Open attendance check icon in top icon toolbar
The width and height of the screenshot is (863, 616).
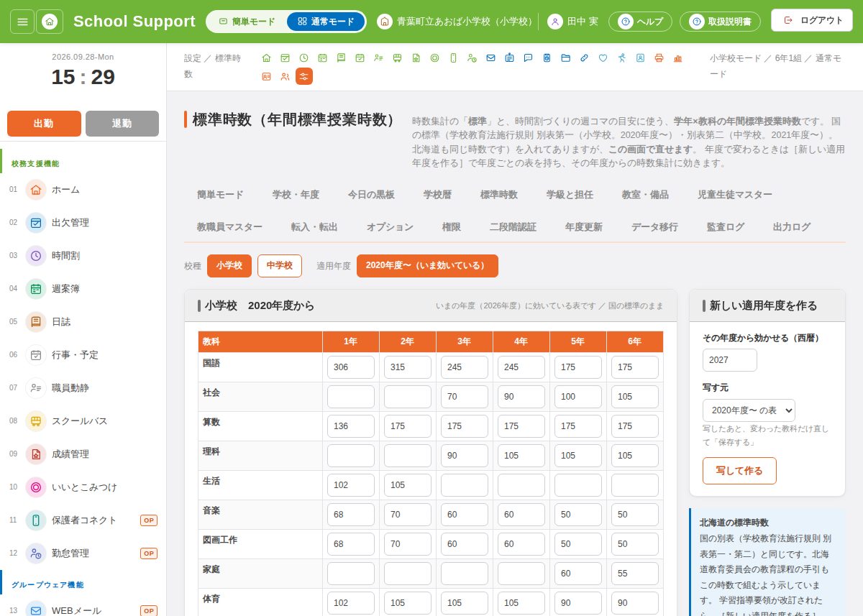click(285, 58)
